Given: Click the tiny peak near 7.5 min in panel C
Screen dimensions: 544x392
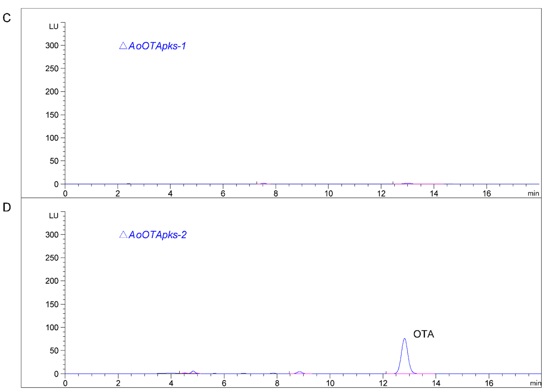Looking at the screenshot, I should tap(264, 183).
